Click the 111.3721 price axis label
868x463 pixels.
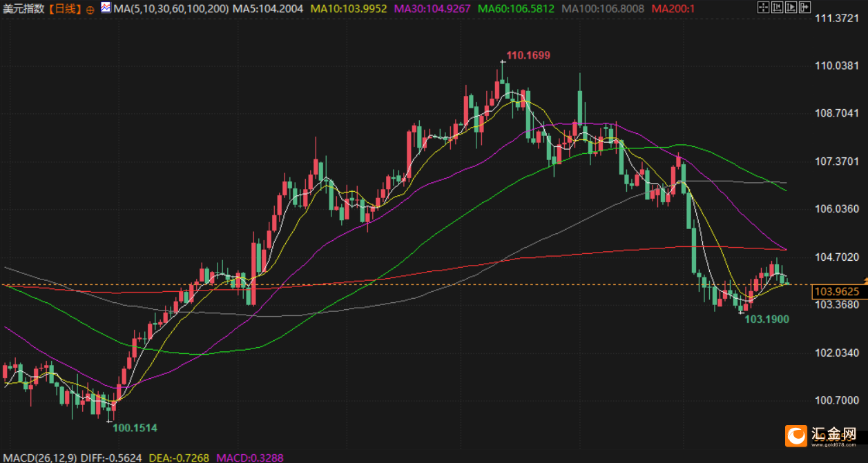point(837,18)
